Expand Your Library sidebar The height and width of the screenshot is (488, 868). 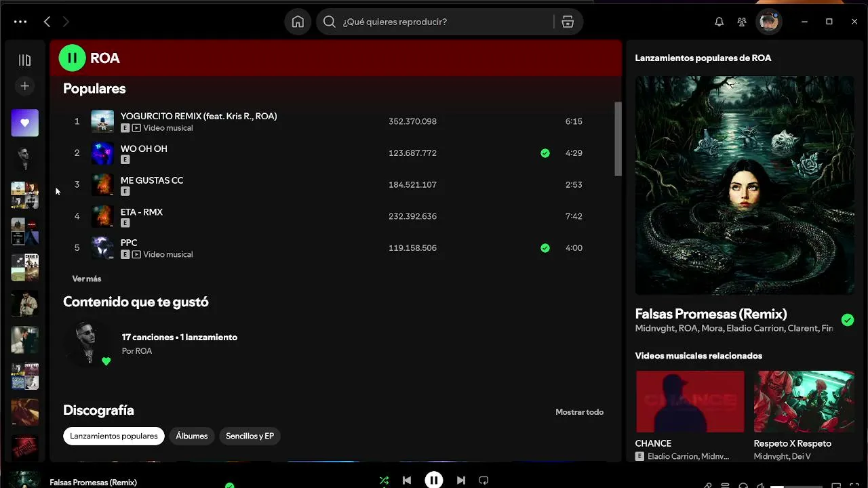tap(25, 60)
